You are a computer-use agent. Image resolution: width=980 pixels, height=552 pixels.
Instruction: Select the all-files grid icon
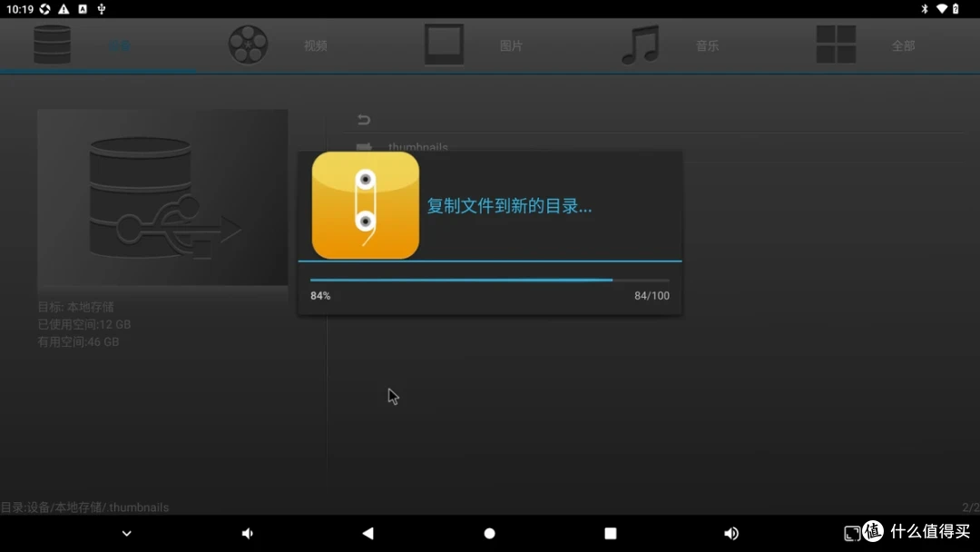coord(836,44)
